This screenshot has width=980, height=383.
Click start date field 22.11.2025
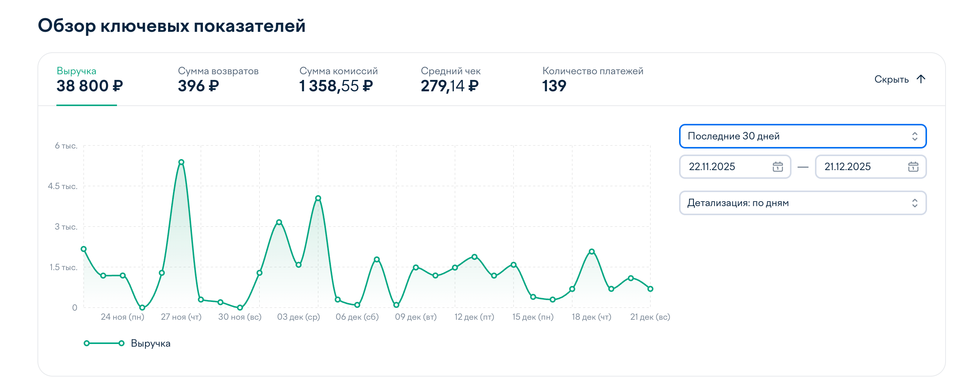click(x=723, y=167)
